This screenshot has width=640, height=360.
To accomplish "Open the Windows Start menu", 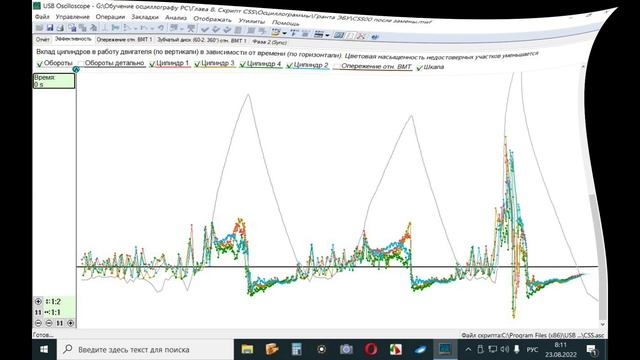I will (x=44, y=349).
